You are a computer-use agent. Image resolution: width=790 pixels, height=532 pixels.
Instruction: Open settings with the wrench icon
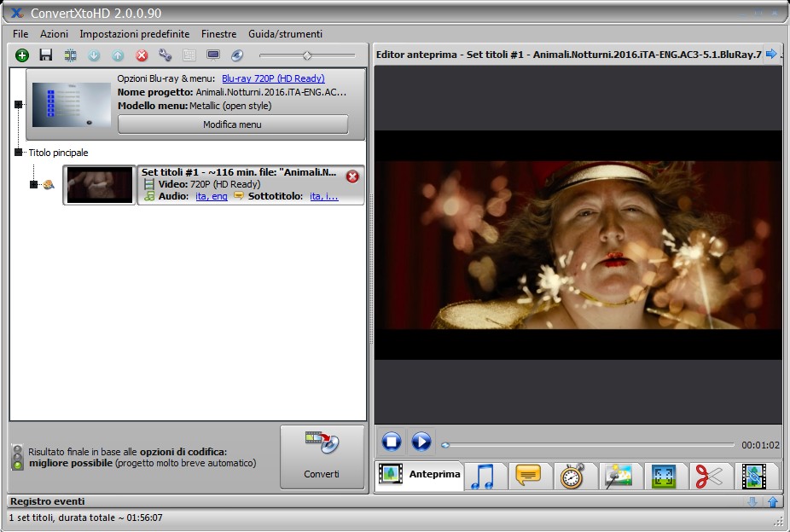coord(166,55)
